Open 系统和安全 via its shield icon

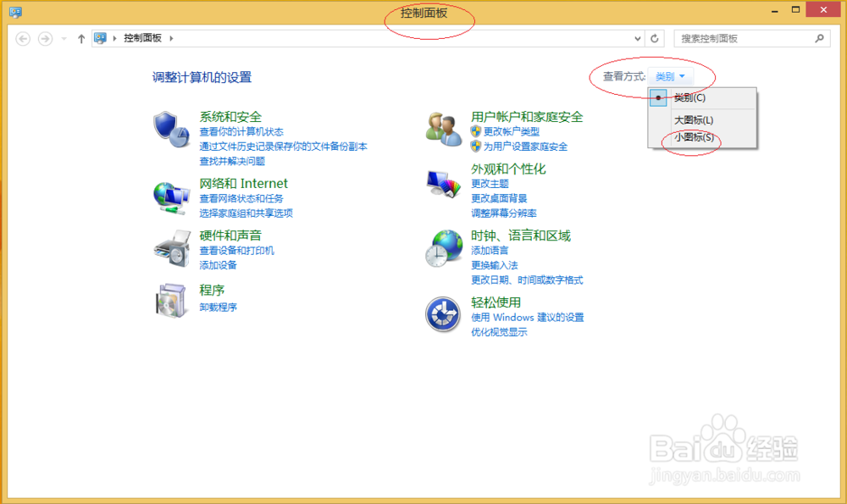click(x=172, y=128)
